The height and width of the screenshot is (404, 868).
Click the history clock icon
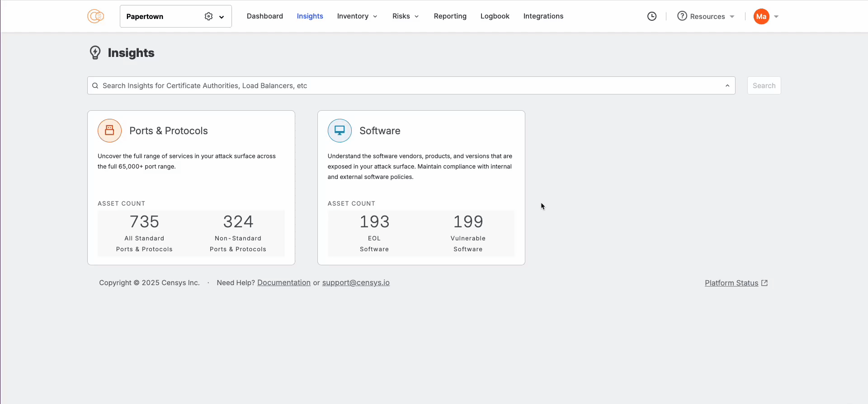(x=651, y=16)
